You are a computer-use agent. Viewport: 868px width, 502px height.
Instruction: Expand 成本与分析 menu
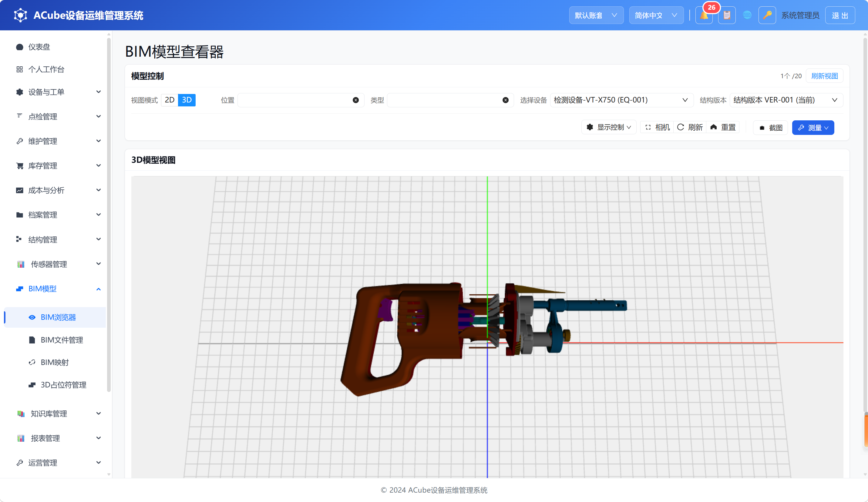click(55, 190)
